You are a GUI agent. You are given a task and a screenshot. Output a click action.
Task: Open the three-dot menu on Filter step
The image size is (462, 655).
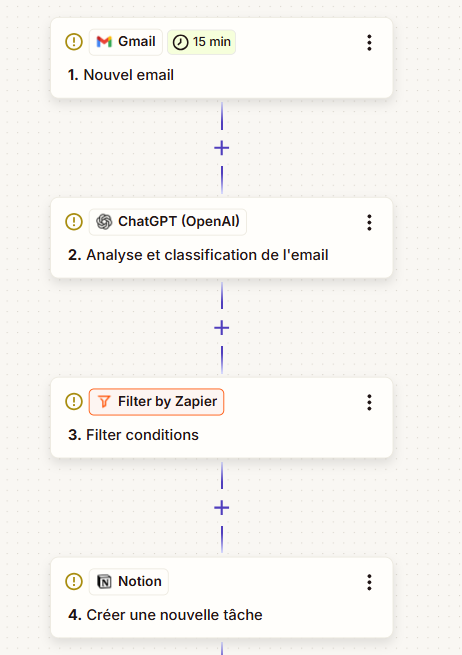click(369, 402)
